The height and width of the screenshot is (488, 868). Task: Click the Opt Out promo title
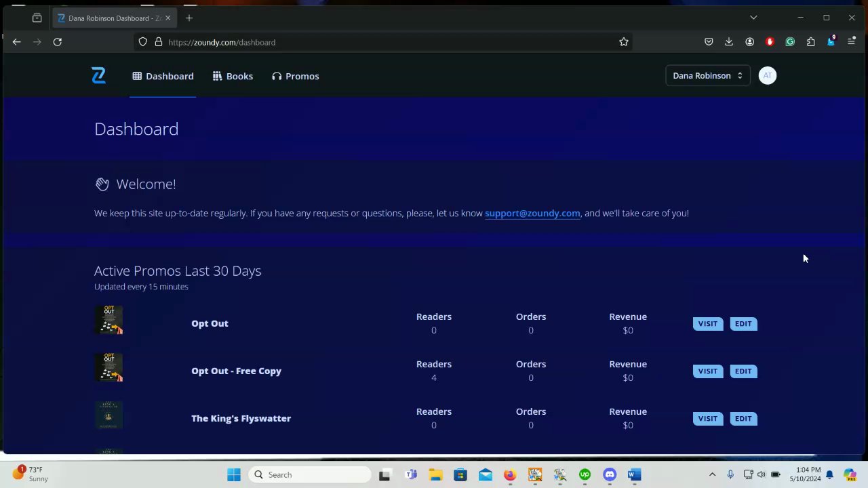pos(210,323)
